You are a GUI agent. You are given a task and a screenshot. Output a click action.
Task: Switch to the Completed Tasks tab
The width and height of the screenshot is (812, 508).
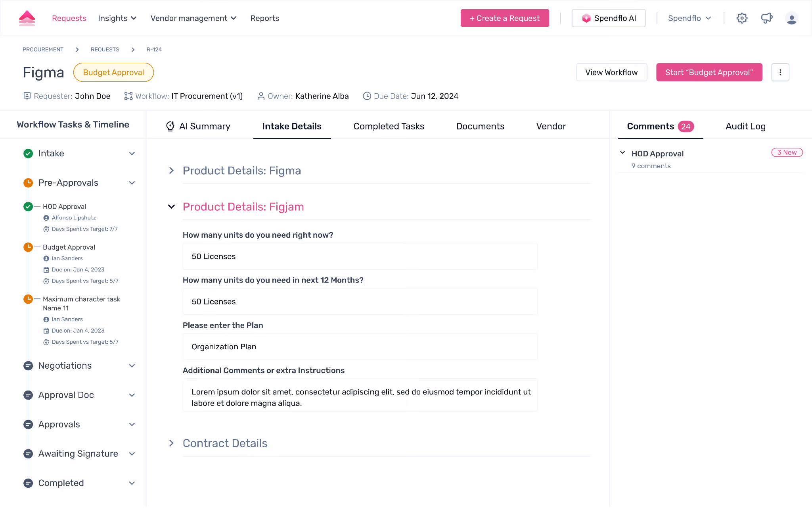click(x=389, y=126)
